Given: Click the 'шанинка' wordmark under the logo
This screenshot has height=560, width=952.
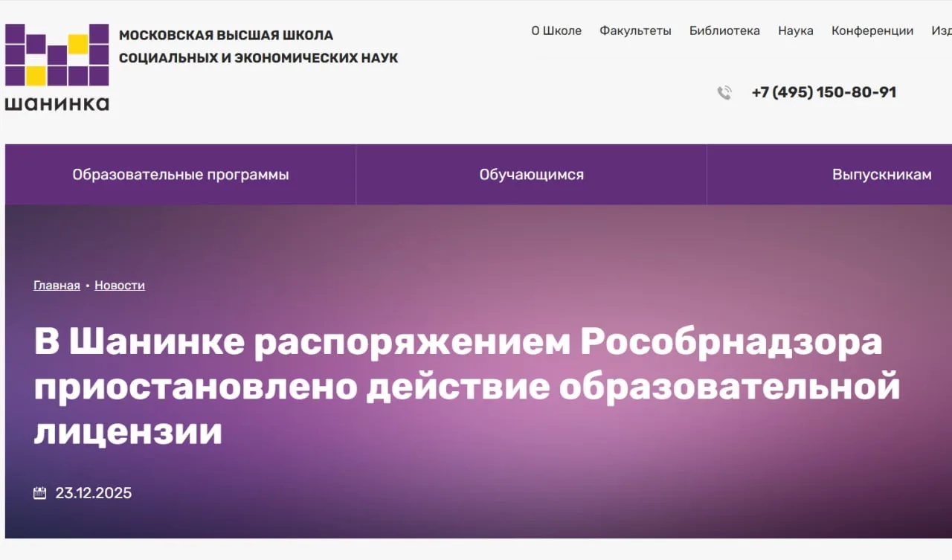Looking at the screenshot, I should click(x=57, y=103).
